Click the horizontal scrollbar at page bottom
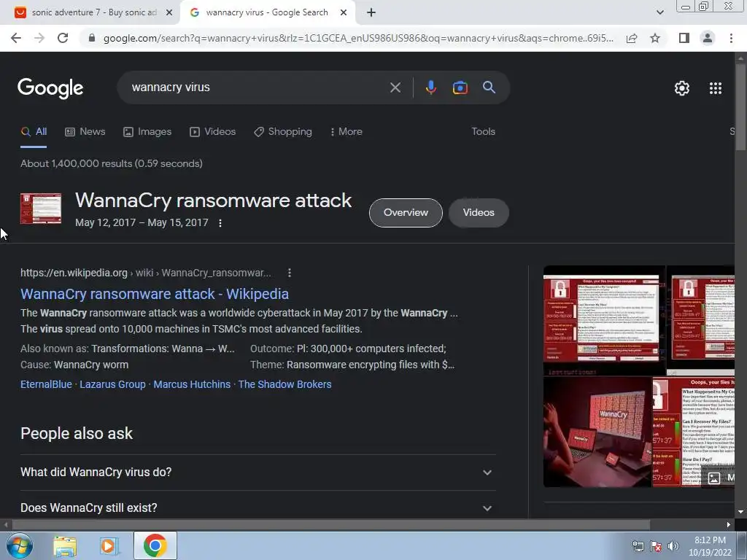Image resolution: width=747 pixels, height=560 pixels. point(331,524)
